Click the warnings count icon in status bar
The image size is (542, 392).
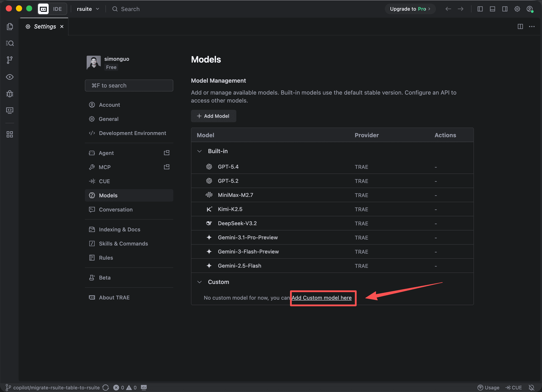coord(129,387)
